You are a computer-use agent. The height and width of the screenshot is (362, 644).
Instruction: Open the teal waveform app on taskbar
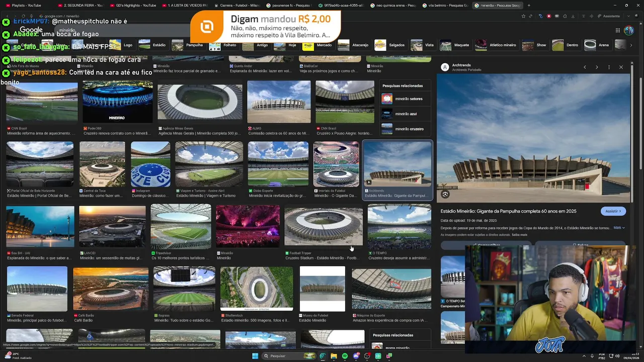click(x=378, y=356)
